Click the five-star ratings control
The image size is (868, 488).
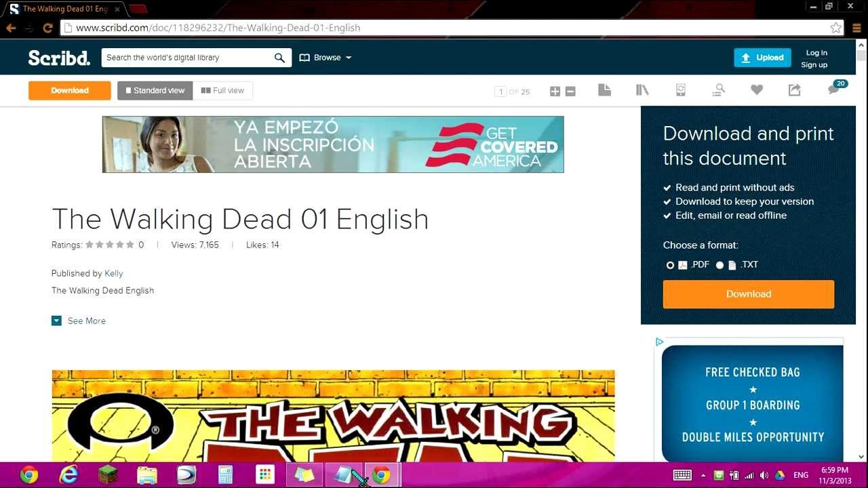(110, 245)
